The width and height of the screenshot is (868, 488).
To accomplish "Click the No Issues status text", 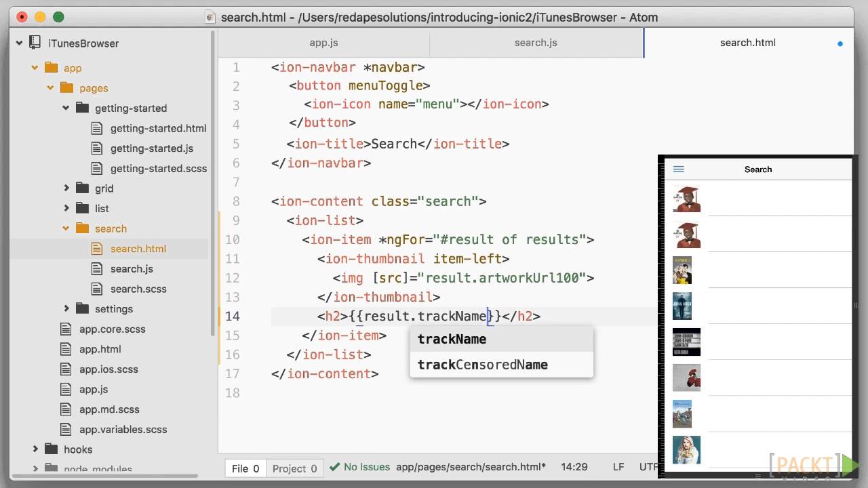I will 367,467.
